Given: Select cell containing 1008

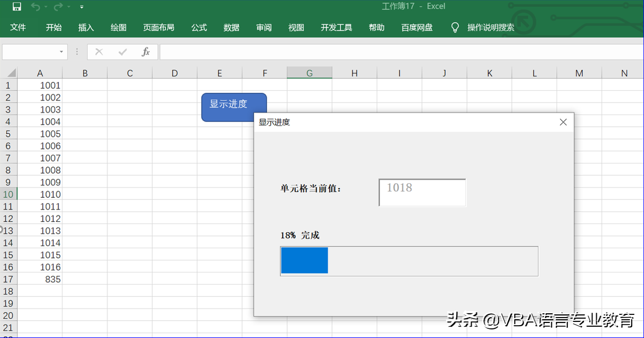Looking at the screenshot, I should [x=40, y=170].
